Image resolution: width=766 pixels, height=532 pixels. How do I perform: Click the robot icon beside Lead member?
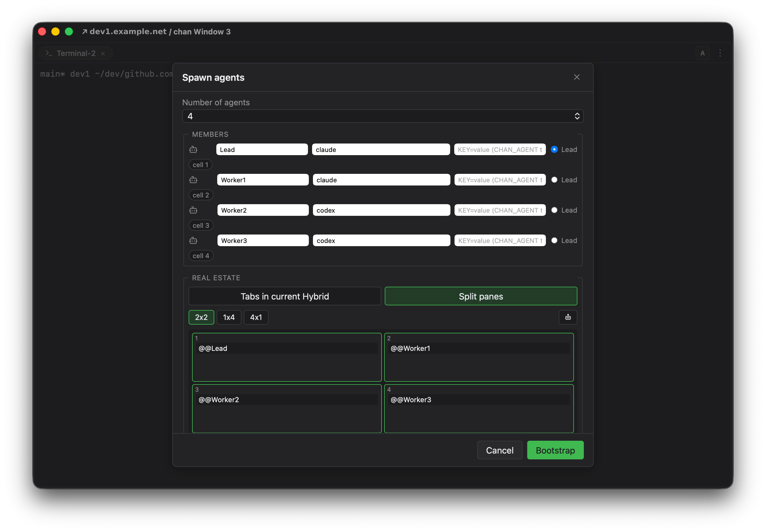(x=193, y=150)
